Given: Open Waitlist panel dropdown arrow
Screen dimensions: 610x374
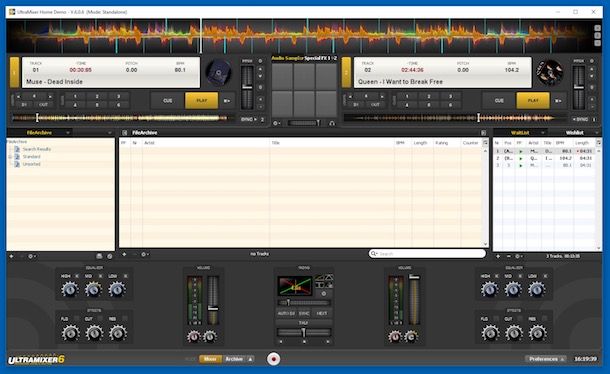Looking at the screenshot, I should click(543, 133).
